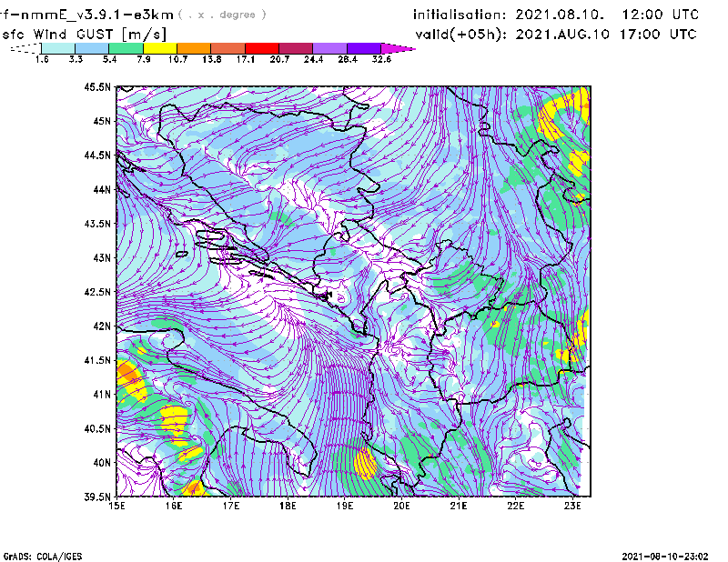Click latitude label 40.5N
This screenshot has width=728, height=562.
(x=97, y=429)
